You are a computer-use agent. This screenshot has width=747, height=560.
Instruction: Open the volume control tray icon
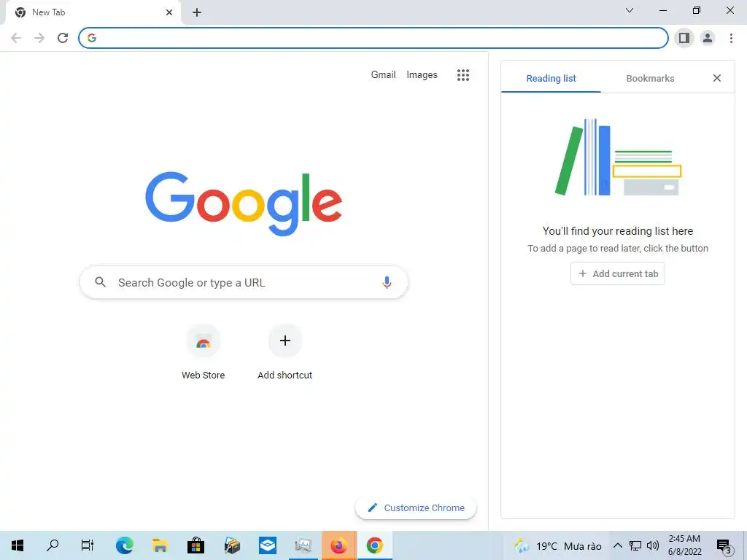tap(653, 545)
